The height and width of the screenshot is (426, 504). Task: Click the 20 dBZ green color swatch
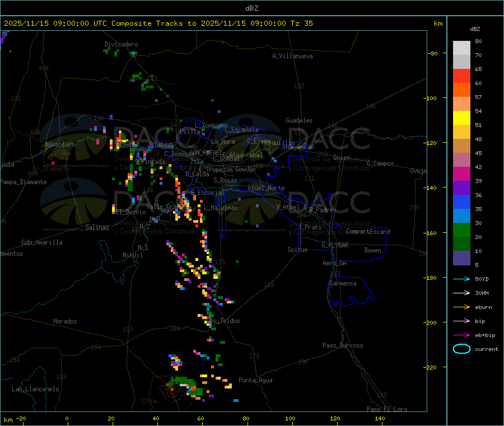coord(461,244)
